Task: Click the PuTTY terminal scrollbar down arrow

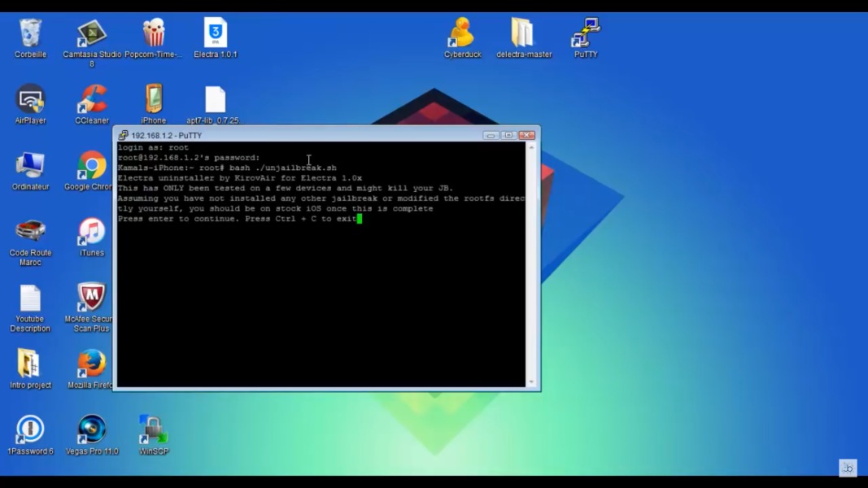Action: [531, 381]
